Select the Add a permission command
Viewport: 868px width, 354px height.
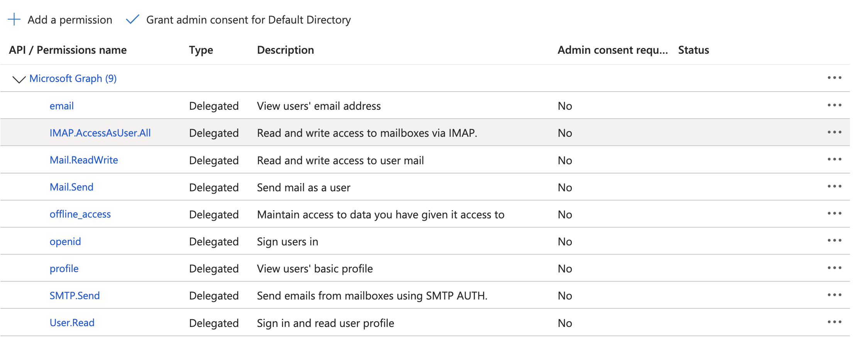click(x=70, y=20)
